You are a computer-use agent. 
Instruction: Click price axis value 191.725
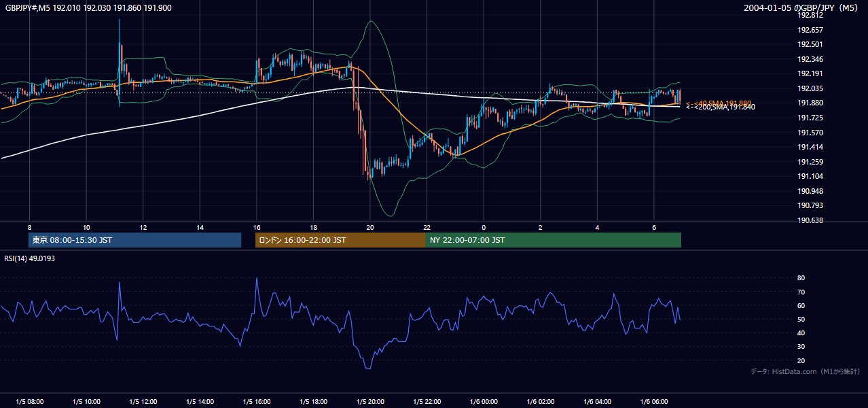pos(811,118)
